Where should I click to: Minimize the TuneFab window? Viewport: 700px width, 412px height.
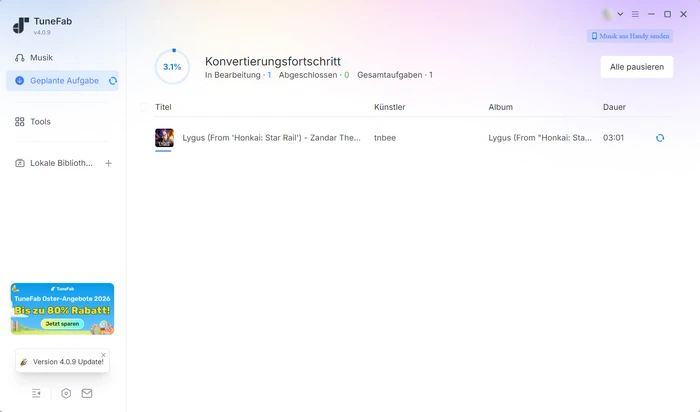[x=651, y=14]
